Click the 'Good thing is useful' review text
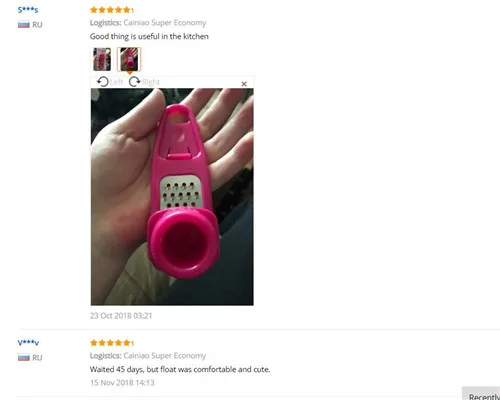The height and width of the screenshot is (400, 500). [149, 36]
